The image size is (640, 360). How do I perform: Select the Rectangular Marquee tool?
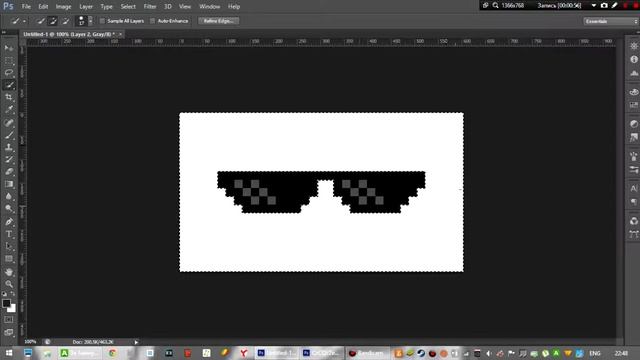9,60
